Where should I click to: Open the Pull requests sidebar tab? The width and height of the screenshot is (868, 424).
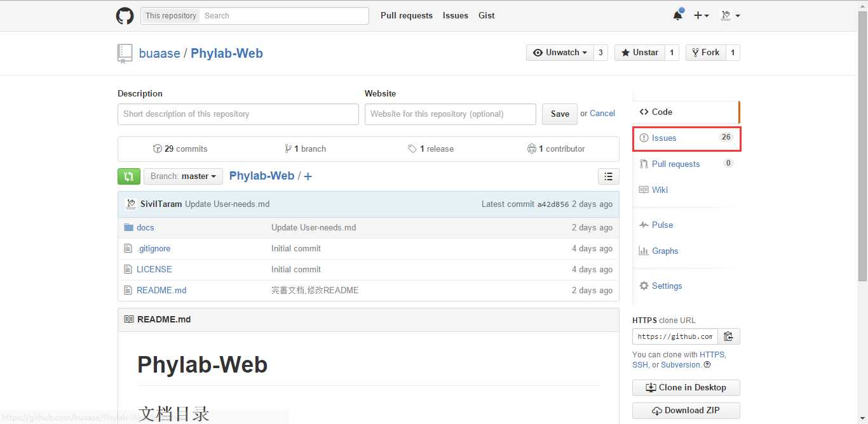tap(686, 164)
